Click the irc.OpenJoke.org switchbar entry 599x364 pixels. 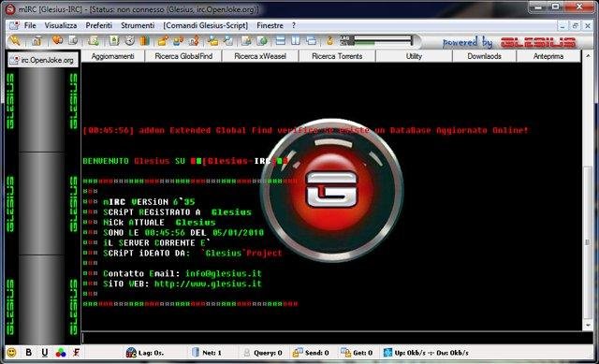pos(43,60)
